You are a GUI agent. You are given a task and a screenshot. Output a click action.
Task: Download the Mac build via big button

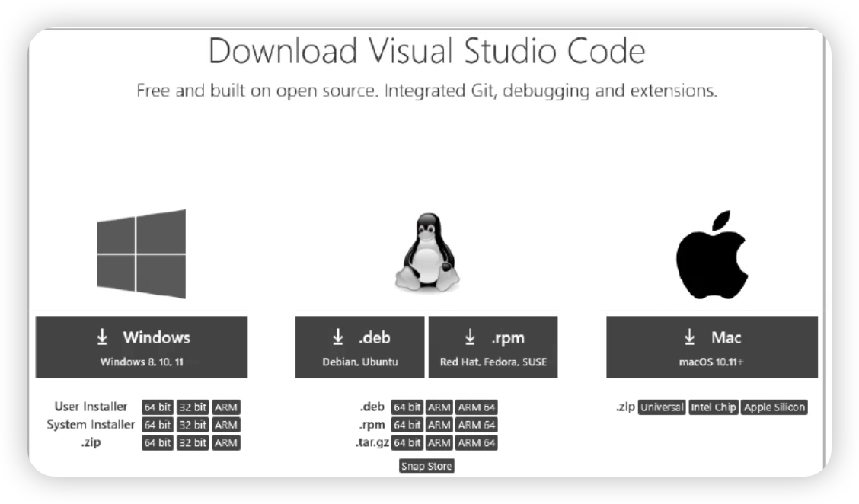(x=712, y=346)
